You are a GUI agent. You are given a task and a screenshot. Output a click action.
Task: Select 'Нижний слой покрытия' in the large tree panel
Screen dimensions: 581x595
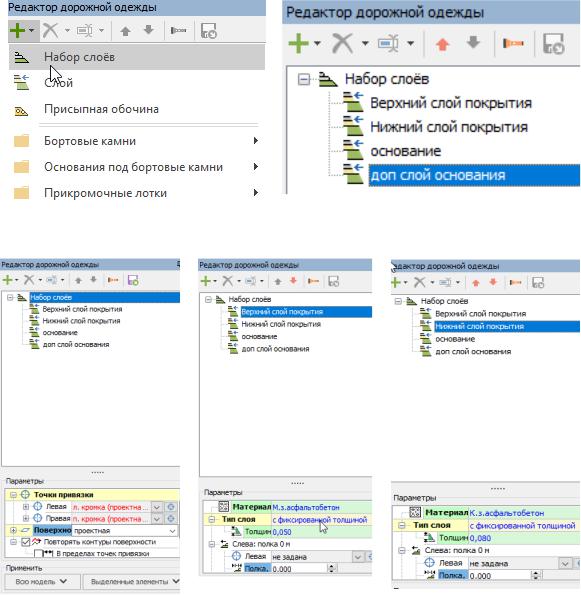click(449, 127)
